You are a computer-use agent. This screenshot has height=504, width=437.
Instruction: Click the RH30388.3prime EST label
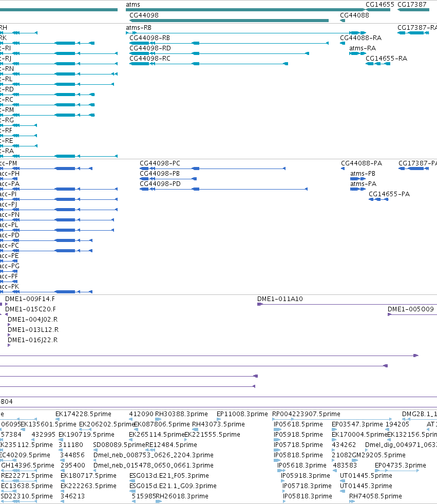pos(181,414)
